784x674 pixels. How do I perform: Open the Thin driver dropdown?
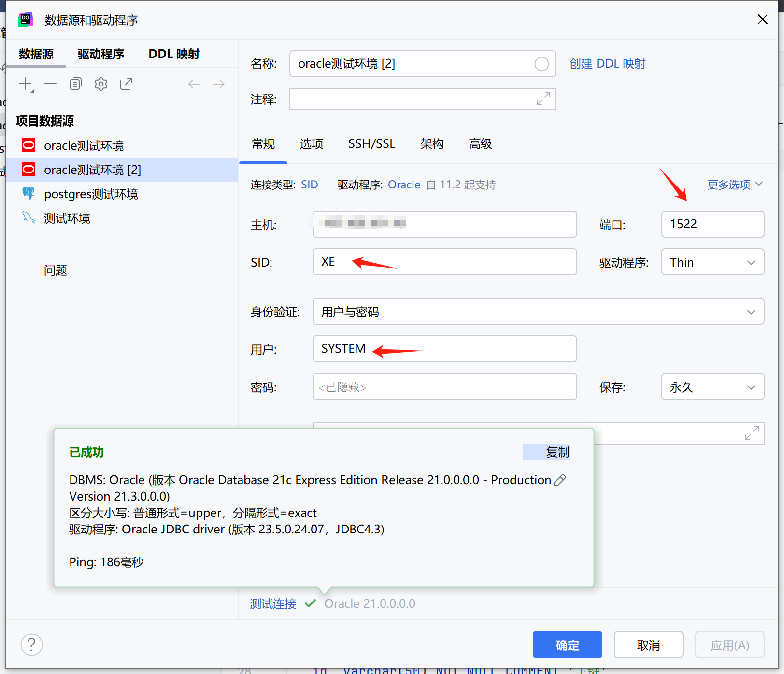point(713,262)
